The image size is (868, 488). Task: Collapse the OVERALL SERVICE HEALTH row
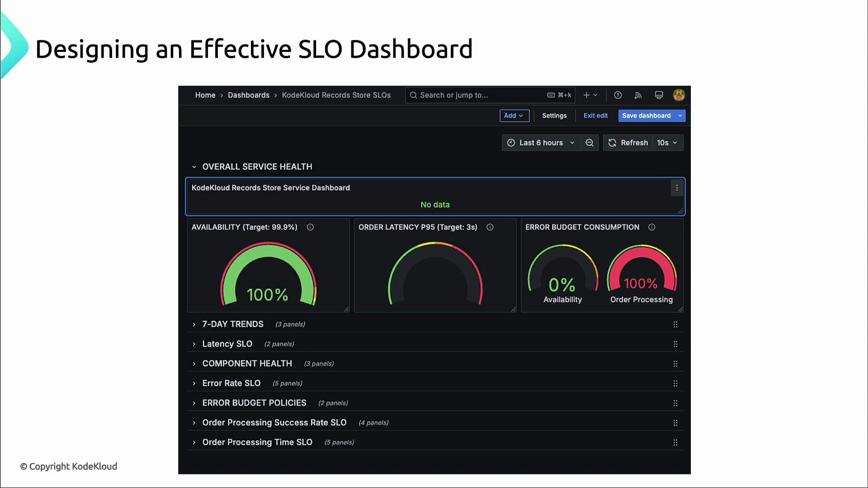coord(194,167)
